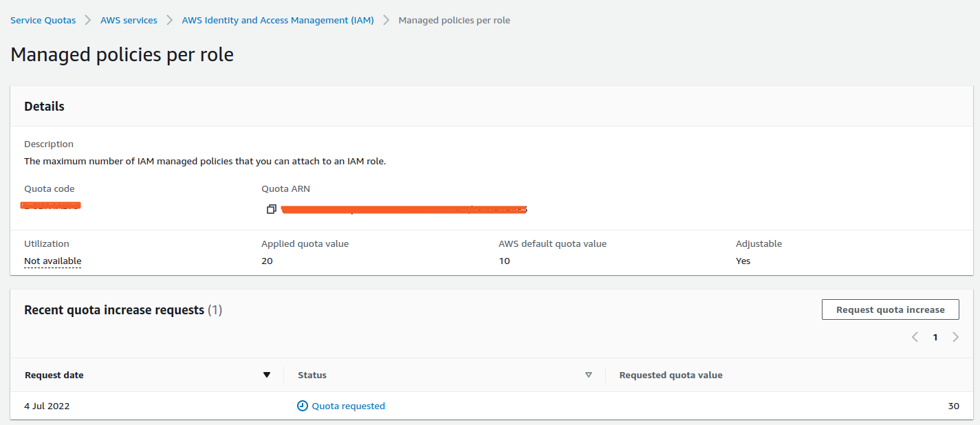
Task: Select the requested quota value 30
Action: (953, 406)
